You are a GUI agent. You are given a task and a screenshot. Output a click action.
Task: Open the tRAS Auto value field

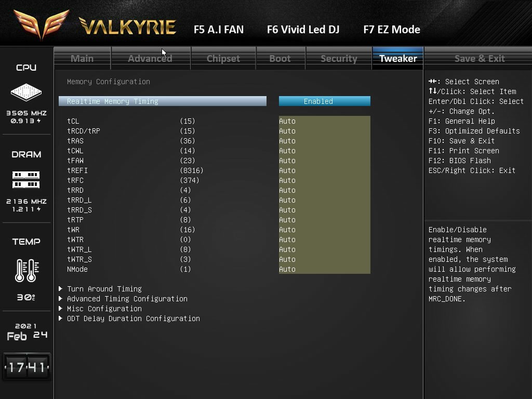[325, 141]
